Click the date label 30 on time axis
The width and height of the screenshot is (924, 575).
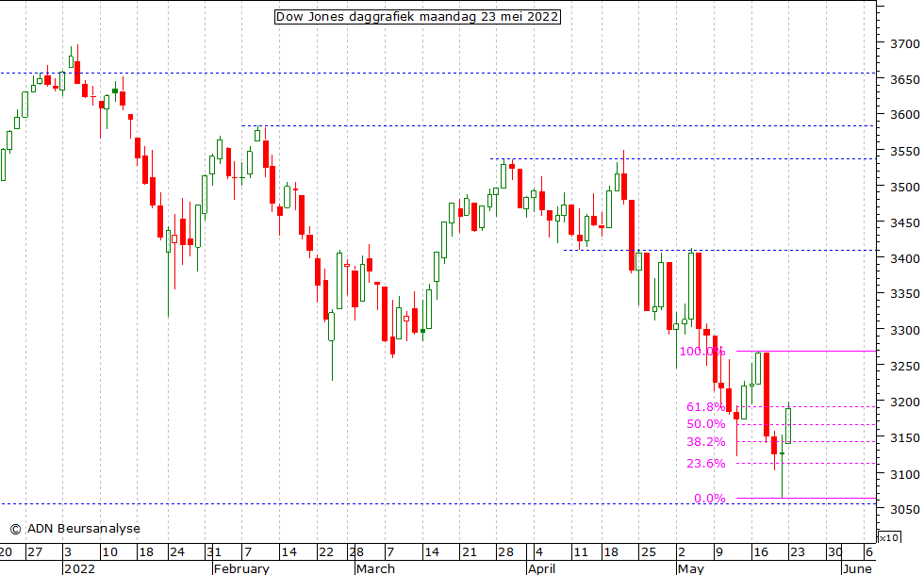pos(834,552)
